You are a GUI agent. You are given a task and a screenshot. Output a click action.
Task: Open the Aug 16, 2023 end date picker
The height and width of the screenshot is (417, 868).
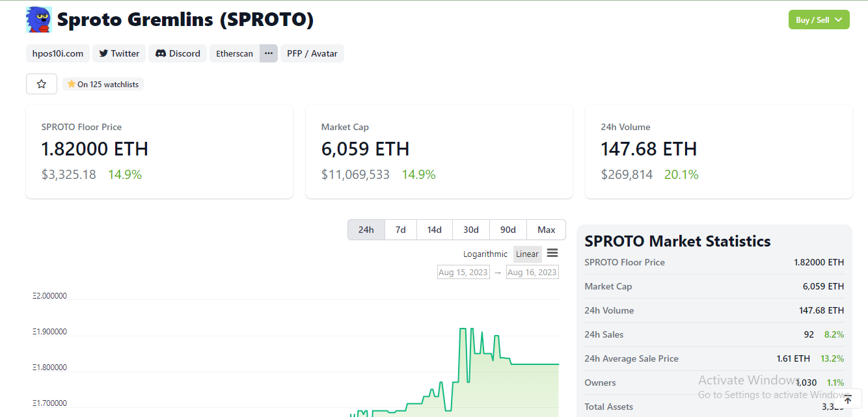[532, 271]
